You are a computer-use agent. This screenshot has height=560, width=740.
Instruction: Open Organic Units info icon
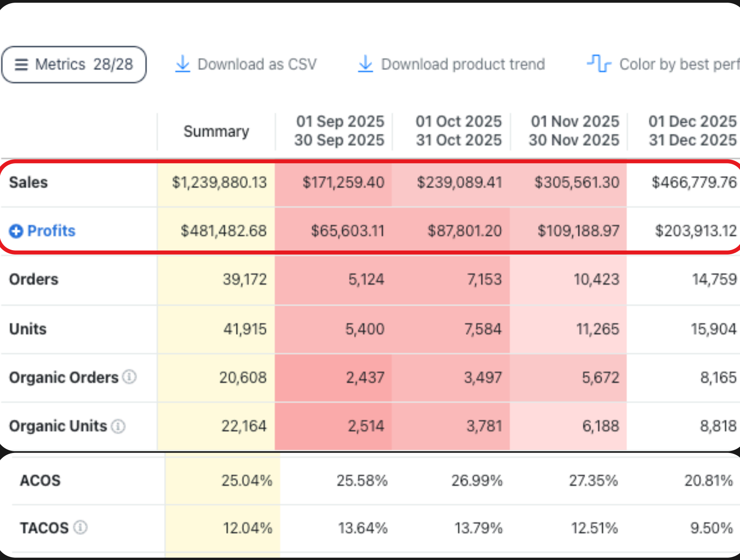(x=118, y=426)
